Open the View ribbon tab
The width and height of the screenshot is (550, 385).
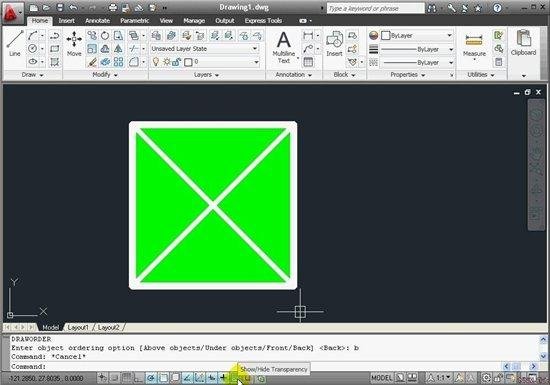pyautogui.click(x=166, y=21)
